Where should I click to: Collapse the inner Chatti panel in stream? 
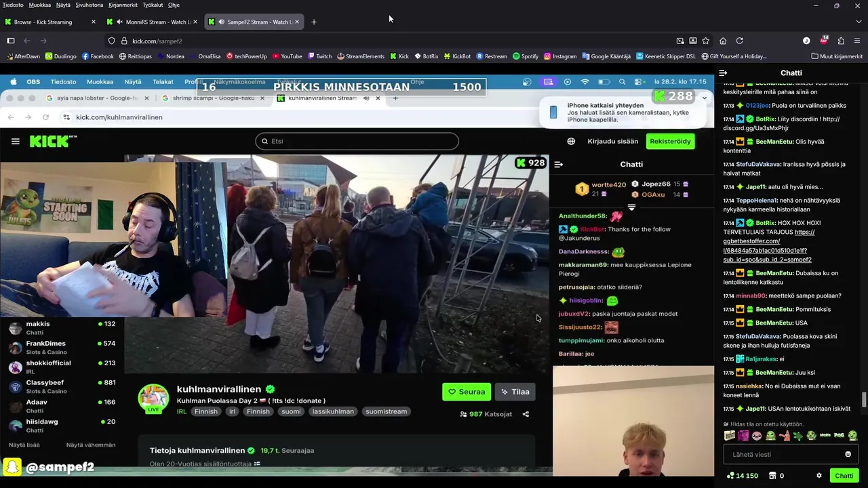[559, 164]
